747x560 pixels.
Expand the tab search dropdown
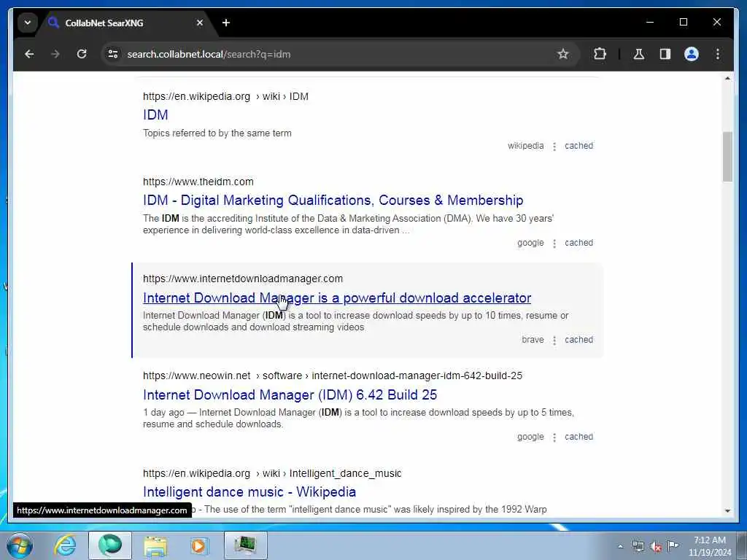coord(28,23)
